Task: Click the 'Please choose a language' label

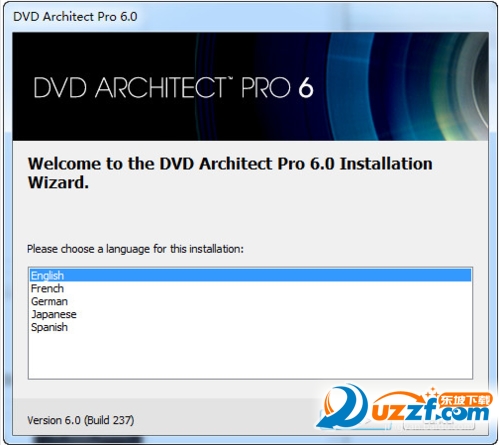Action: 135,249
